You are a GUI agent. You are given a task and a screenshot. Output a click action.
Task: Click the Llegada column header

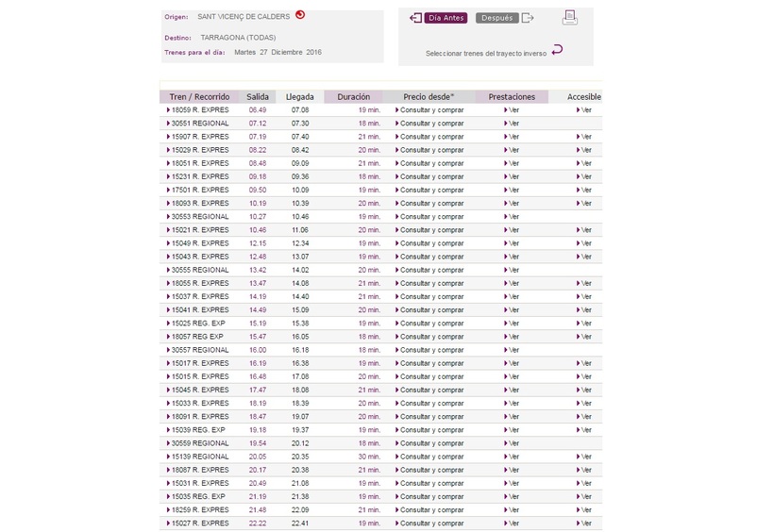click(300, 97)
